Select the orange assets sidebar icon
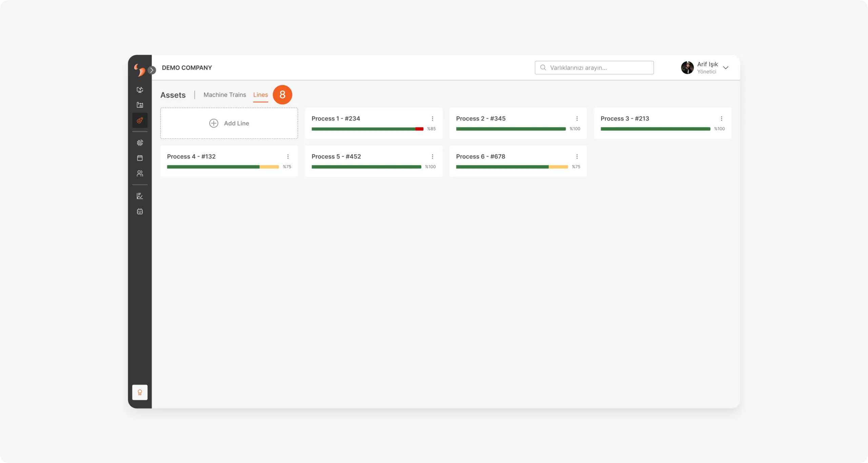 [x=140, y=120]
